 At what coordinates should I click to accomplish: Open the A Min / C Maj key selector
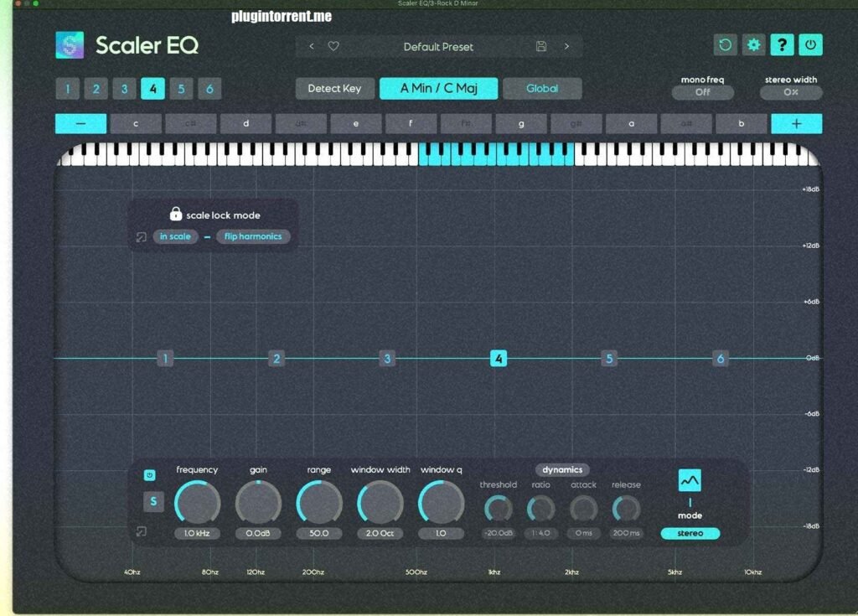[x=439, y=89]
